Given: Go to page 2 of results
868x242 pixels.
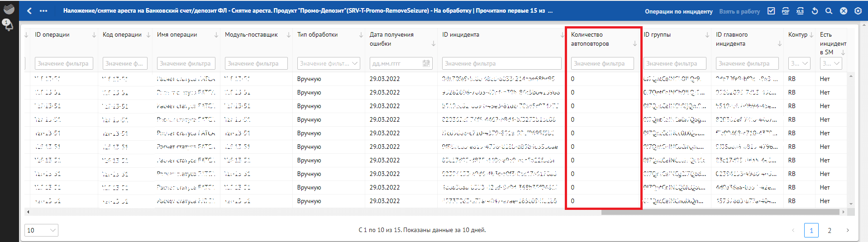Looking at the screenshot, I should (830, 230).
